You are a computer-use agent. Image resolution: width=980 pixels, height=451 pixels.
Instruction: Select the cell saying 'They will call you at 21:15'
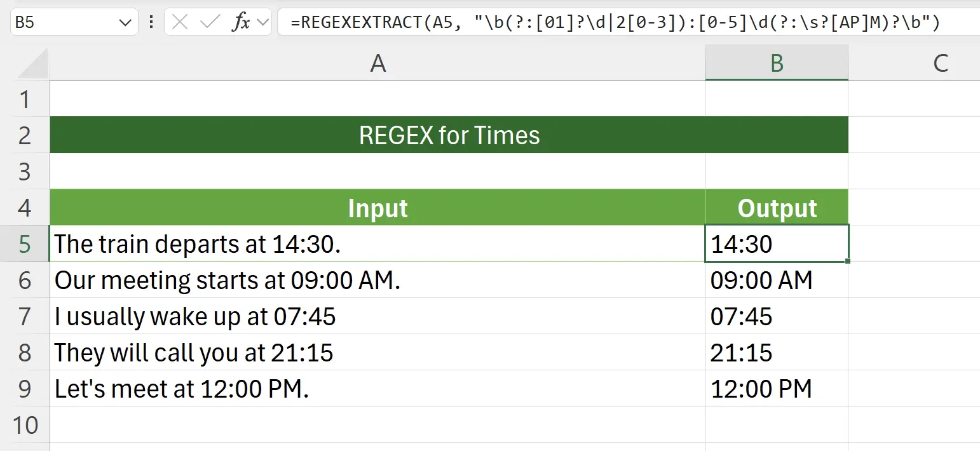pos(378,353)
